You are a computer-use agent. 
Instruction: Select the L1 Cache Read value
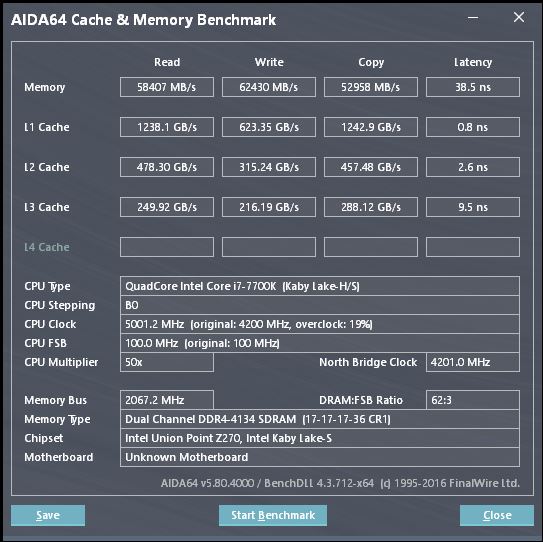167,127
